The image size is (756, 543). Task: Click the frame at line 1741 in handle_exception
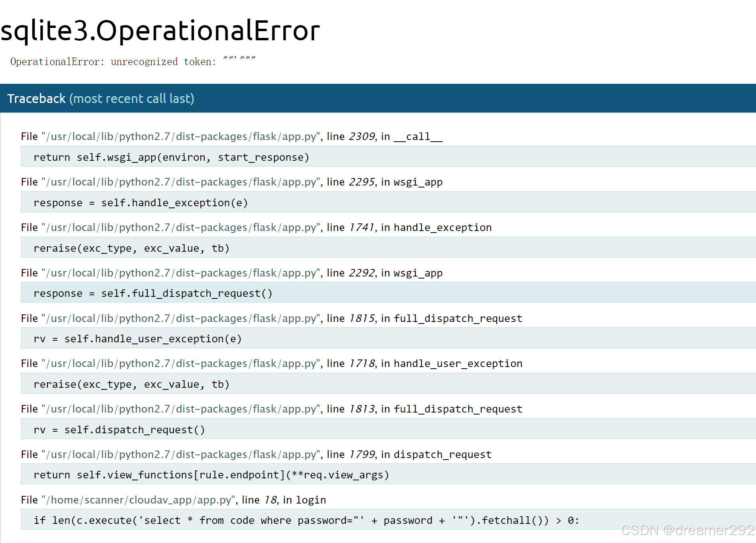(256, 227)
